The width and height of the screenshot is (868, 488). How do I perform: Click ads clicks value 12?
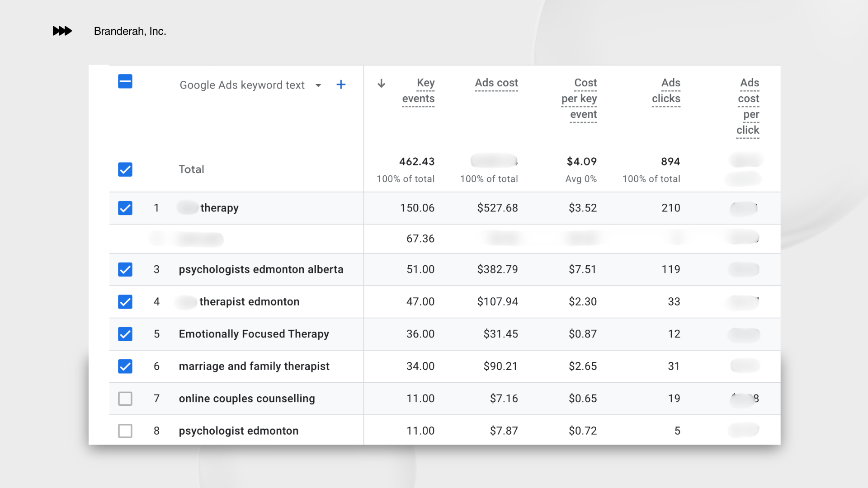click(674, 334)
